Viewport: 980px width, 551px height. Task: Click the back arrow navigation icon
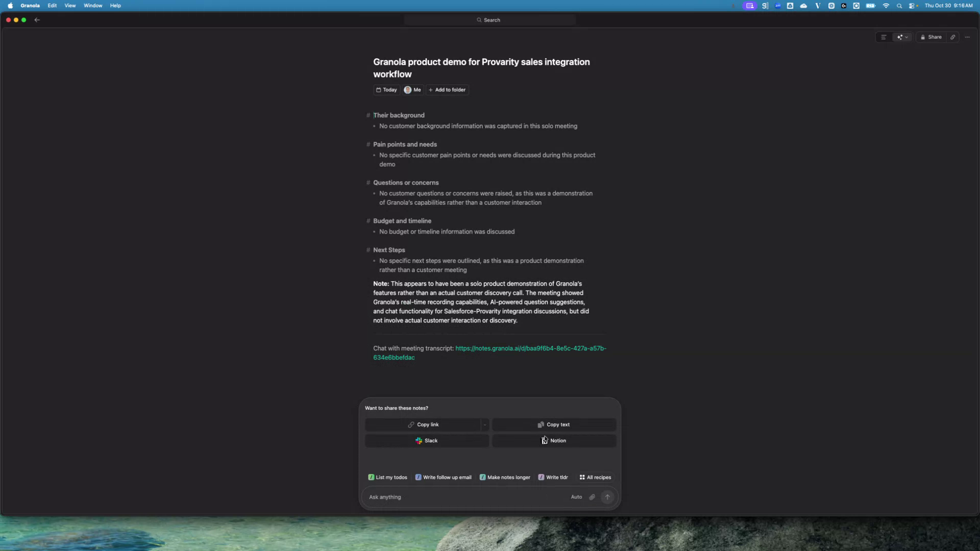tap(37, 20)
